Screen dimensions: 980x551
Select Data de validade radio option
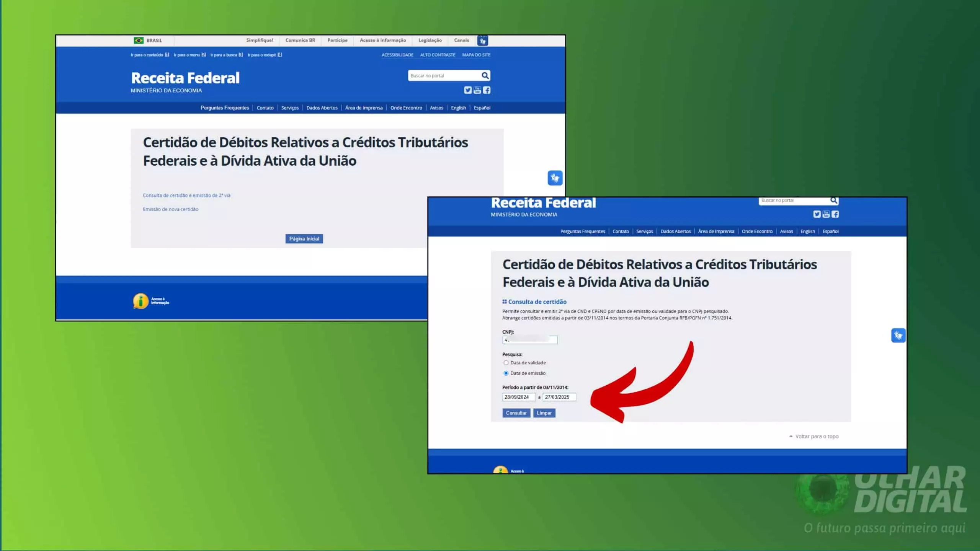[506, 363]
